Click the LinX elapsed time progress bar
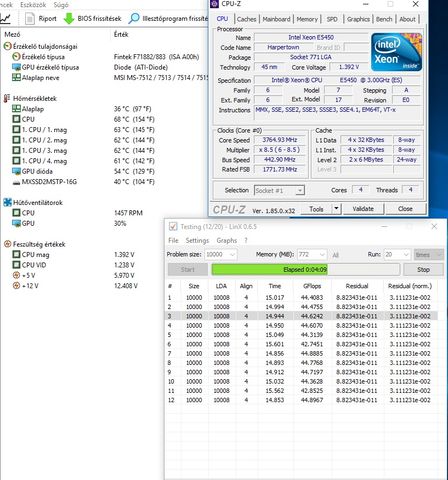This screenshot has height=480, width=448. pos(305,269)
